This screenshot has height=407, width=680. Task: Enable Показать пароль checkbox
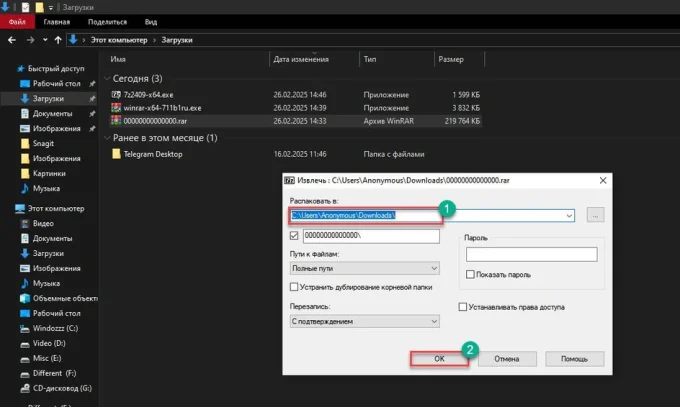click(470, 275)
